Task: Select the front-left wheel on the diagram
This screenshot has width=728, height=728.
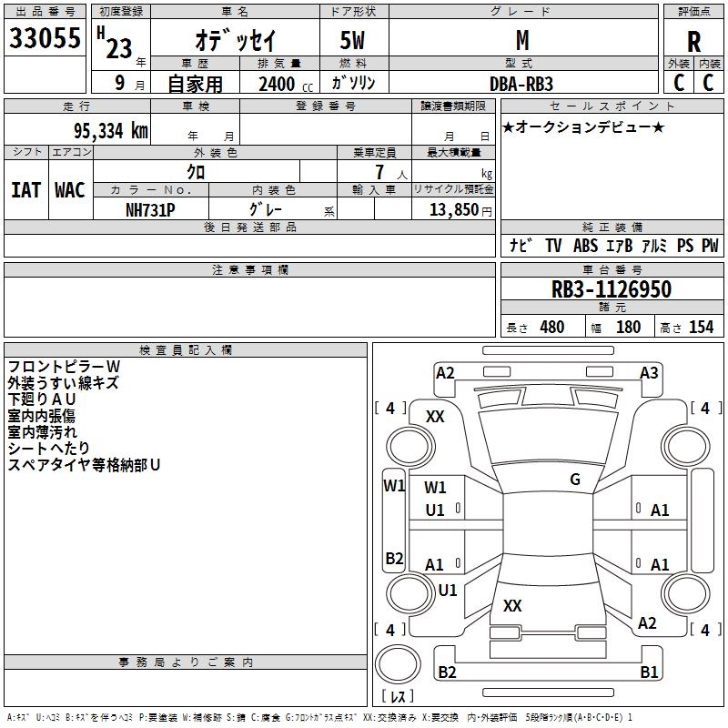Action: 410,446
